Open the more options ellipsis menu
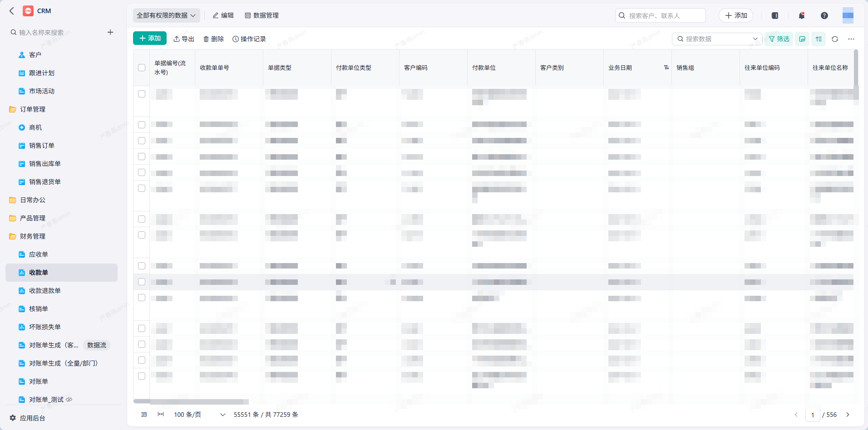 click(851, 39)
